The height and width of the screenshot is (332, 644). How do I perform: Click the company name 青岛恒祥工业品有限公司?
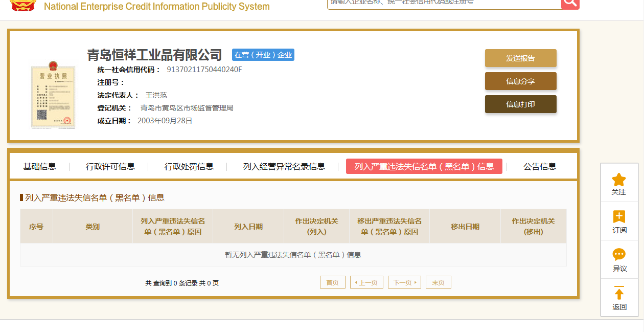pyautogui.click(x=154, y=55)
